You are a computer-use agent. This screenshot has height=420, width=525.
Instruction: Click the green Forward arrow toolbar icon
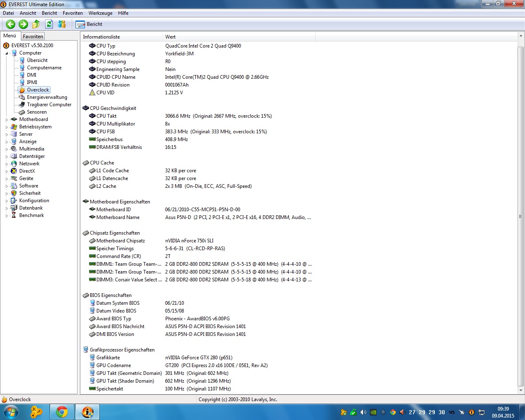point(23,24)
